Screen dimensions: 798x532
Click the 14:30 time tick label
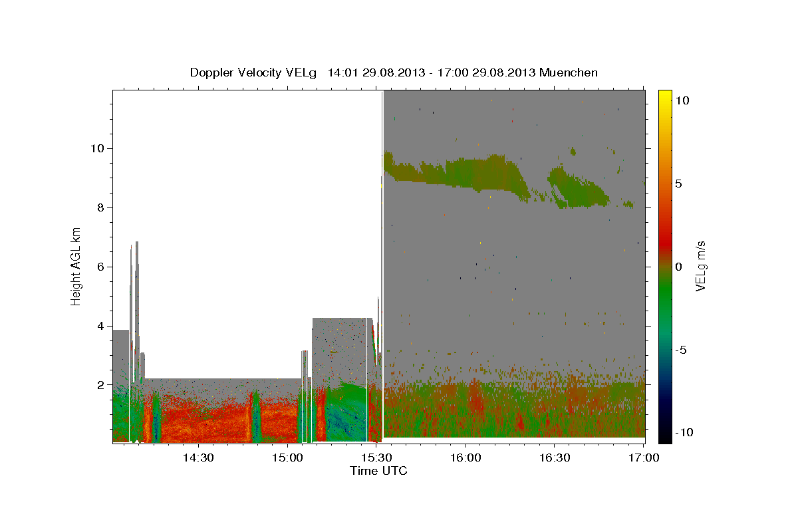point(198,458)
